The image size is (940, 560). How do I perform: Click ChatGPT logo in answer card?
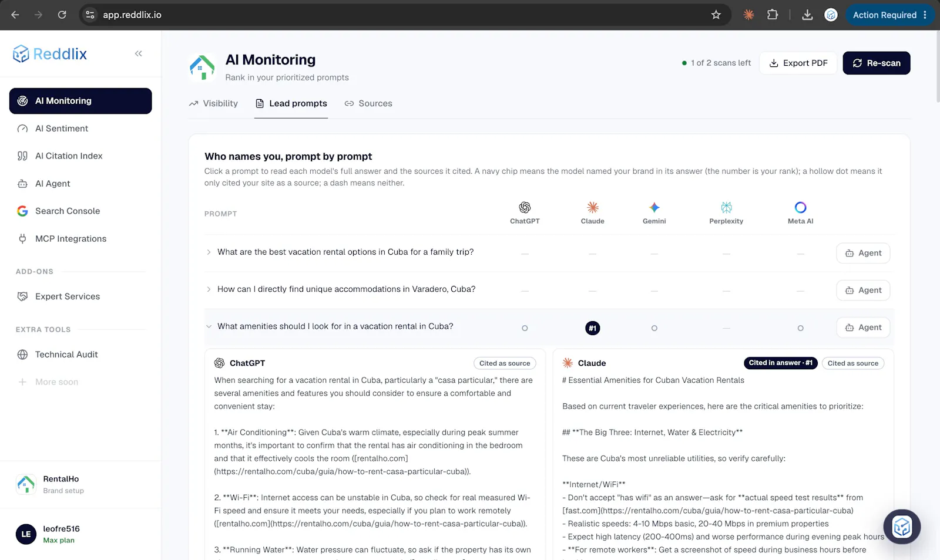pyautogui.click(x=219, y=363)
